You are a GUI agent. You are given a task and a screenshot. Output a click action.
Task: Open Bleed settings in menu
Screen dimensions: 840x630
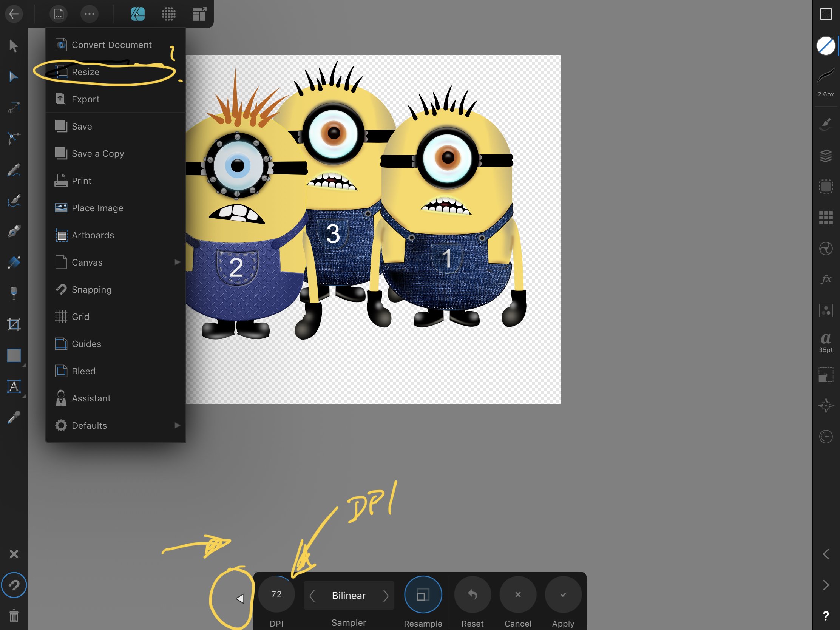click(116, 371)
